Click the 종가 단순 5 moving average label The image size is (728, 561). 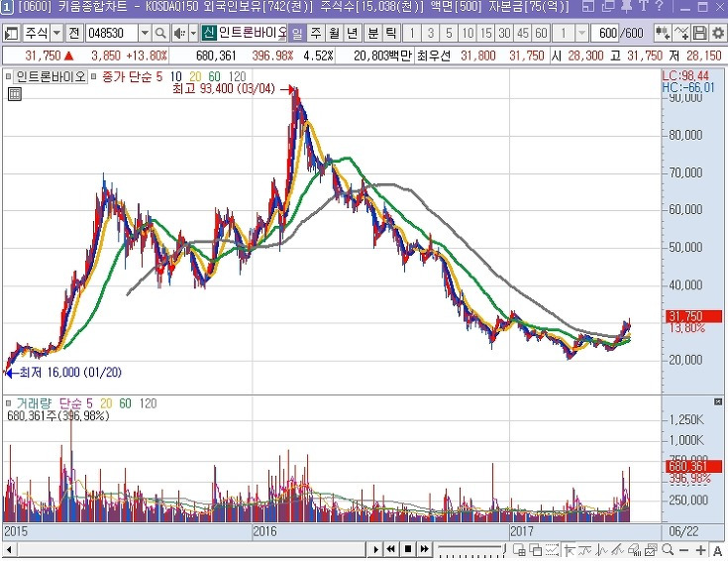tap(133, 76)
